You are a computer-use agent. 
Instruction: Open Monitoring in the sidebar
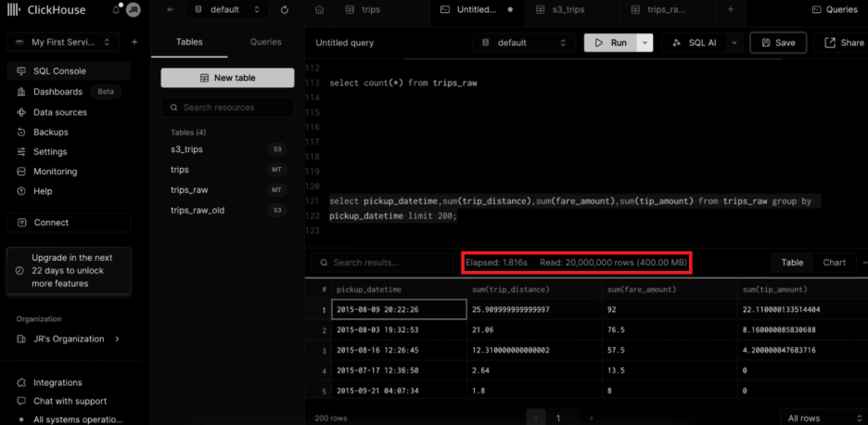click(69, 172)
